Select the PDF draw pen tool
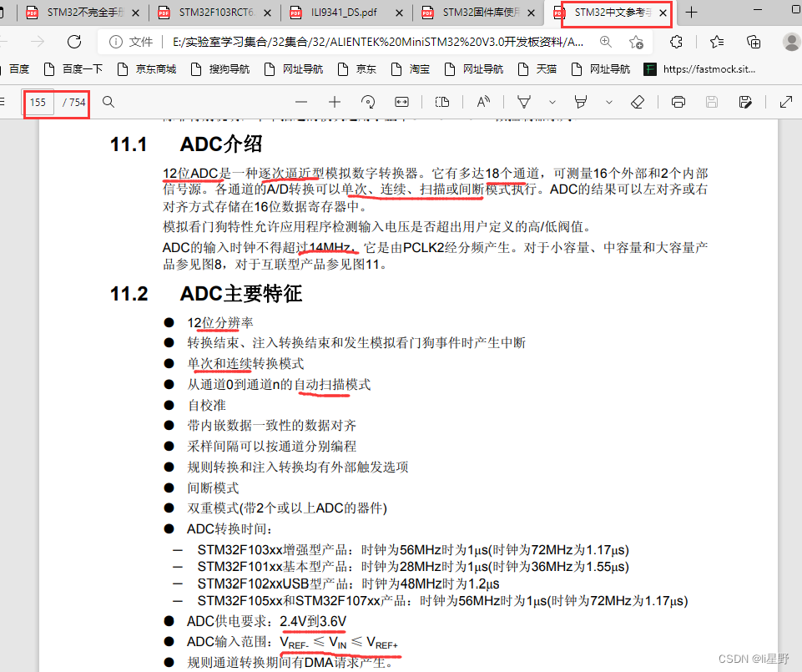The height and width of the screenshot is (672, 802). (x=524, y=103)
